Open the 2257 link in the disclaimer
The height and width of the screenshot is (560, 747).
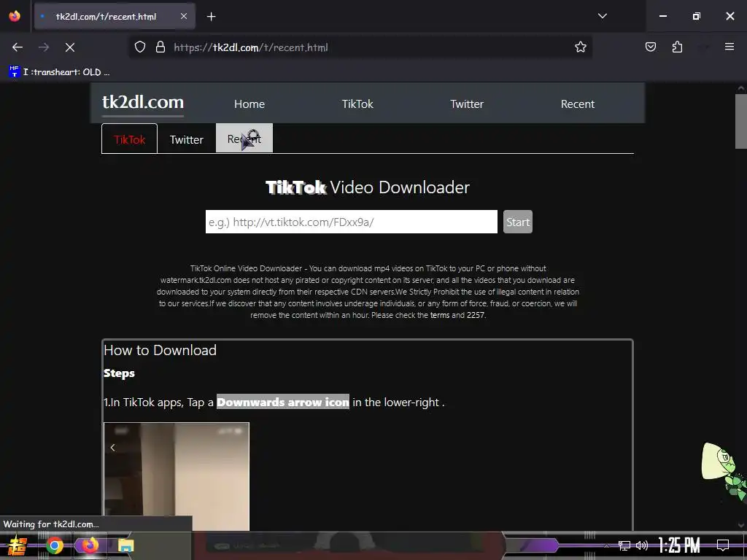pos(476,315)
